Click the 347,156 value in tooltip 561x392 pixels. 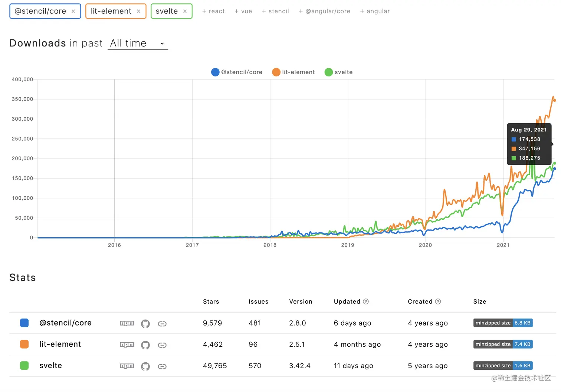(529, 148)
